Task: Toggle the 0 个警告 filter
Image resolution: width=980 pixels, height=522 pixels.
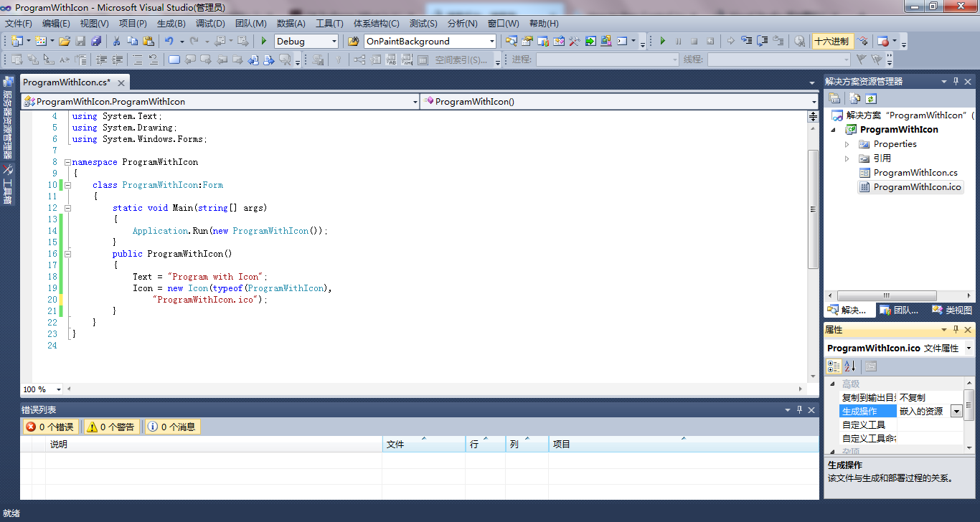Action: (x=110, y=427)
